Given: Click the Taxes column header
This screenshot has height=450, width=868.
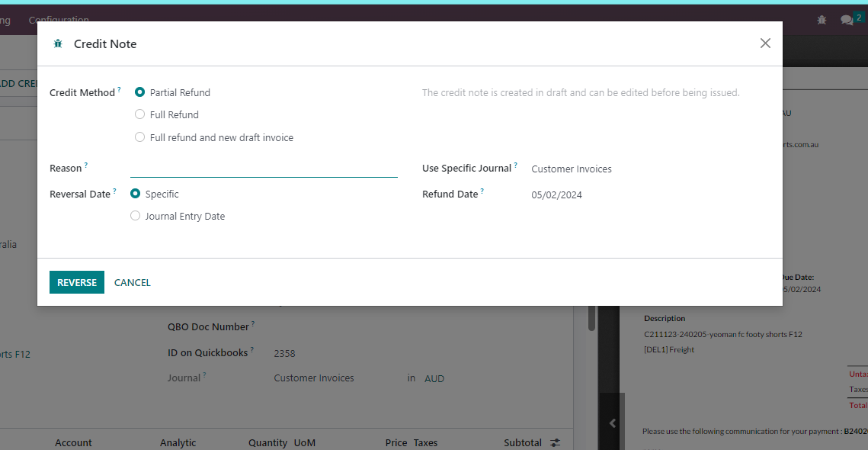Looking at the screenshot, I should [x=426, y=443].
